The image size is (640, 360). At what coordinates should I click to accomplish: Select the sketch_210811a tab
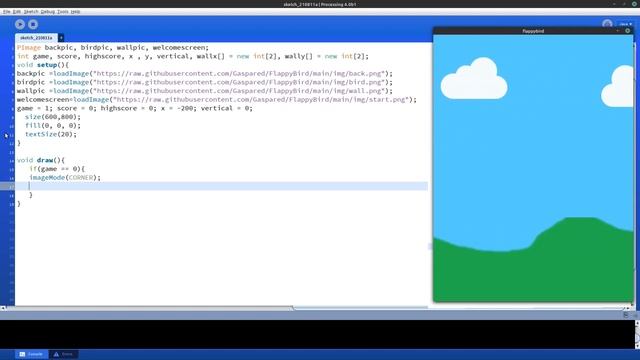coord(36,38)
